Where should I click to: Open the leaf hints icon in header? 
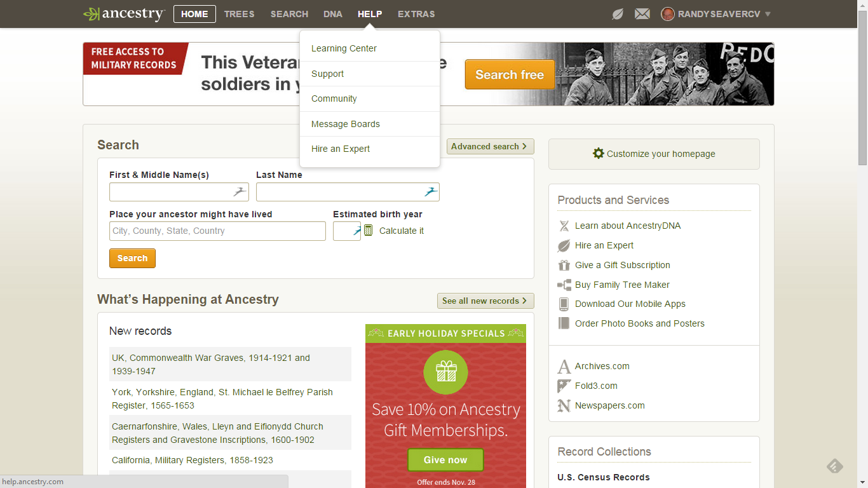click(x=618, y=14)
